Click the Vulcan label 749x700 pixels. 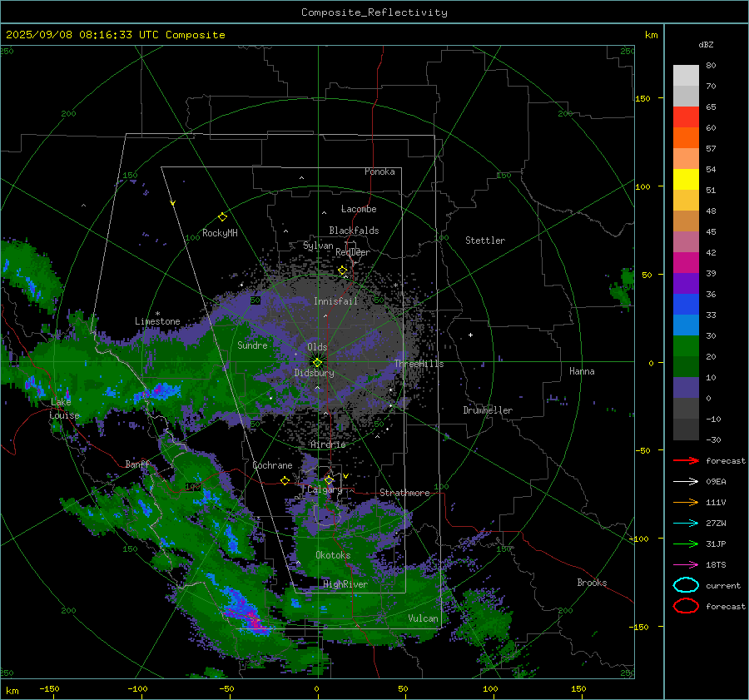point(423,618)
